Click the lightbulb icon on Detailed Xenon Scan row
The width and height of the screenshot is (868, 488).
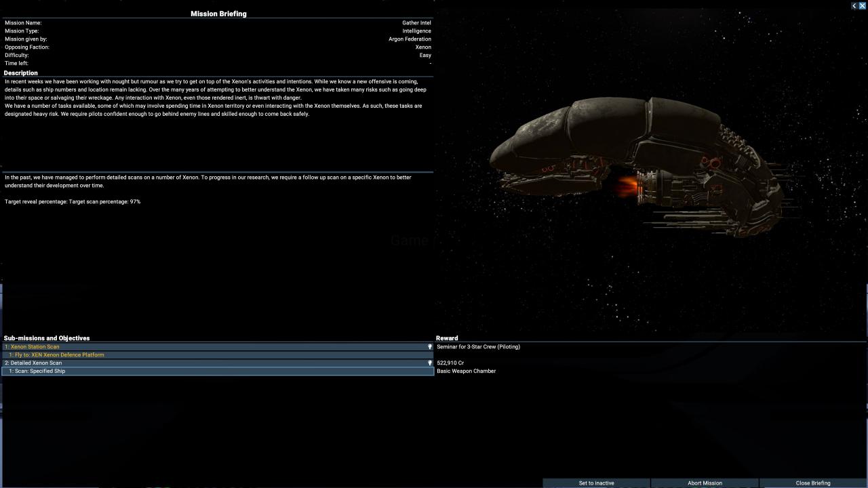tap(429, 363)
